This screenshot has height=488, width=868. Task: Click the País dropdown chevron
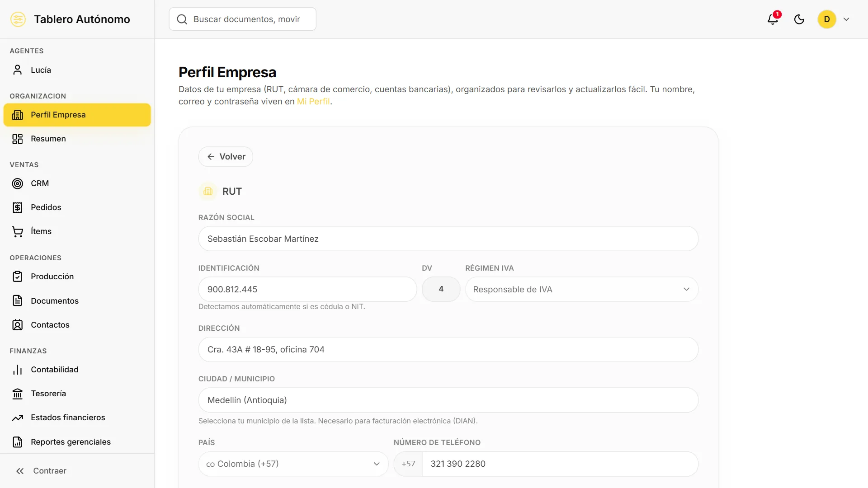[x=377, y=464]
